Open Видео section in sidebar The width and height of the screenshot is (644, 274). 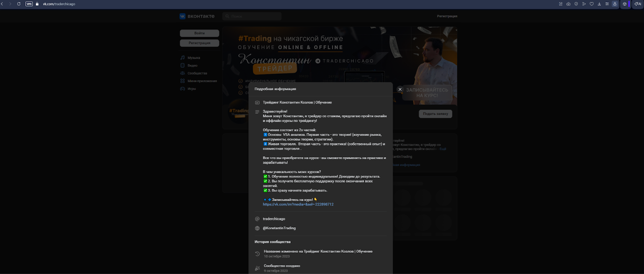(192, 65)
